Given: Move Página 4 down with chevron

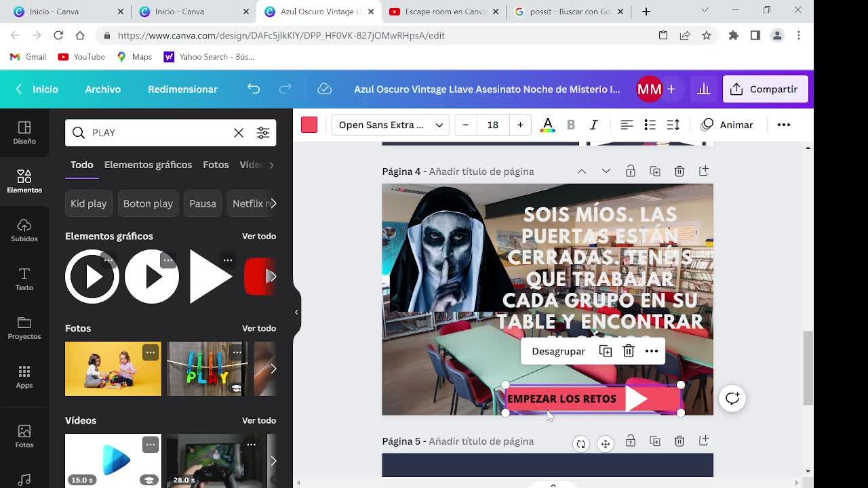Looking at the screenshot, I should point(606,171).
